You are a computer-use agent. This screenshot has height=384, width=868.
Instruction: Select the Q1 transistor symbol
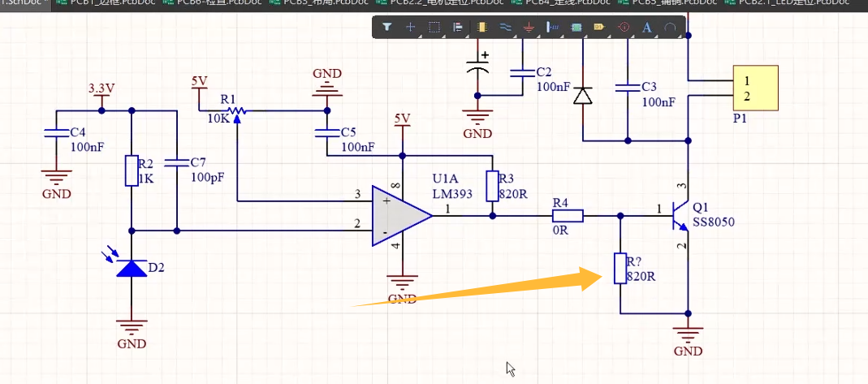coord(680,216)
